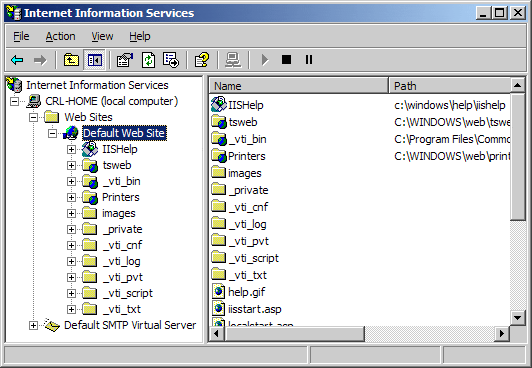Viewport: 532px width, 368px height.
Task: Toggle the Show/Hide Console Tree button
Action: click(x=94, y=60)
